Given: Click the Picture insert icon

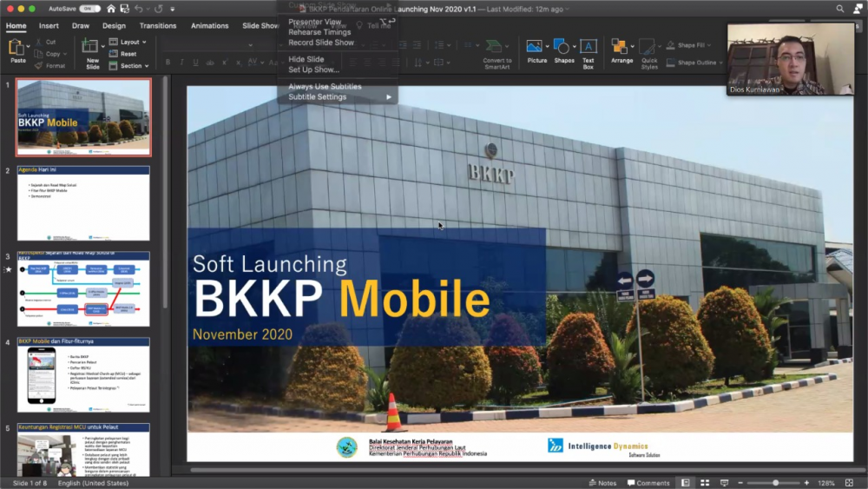Looking at the screenshot, I should coord(534,46).
